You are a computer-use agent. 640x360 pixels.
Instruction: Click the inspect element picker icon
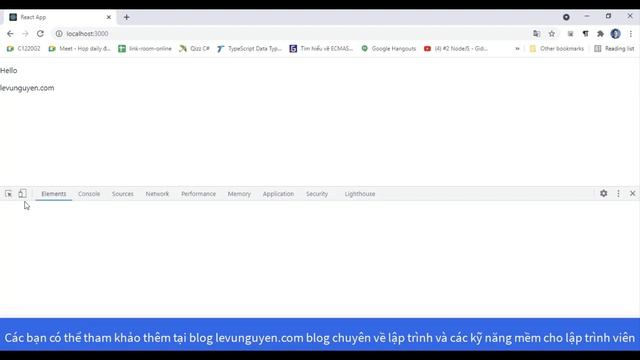coord(9,194)
